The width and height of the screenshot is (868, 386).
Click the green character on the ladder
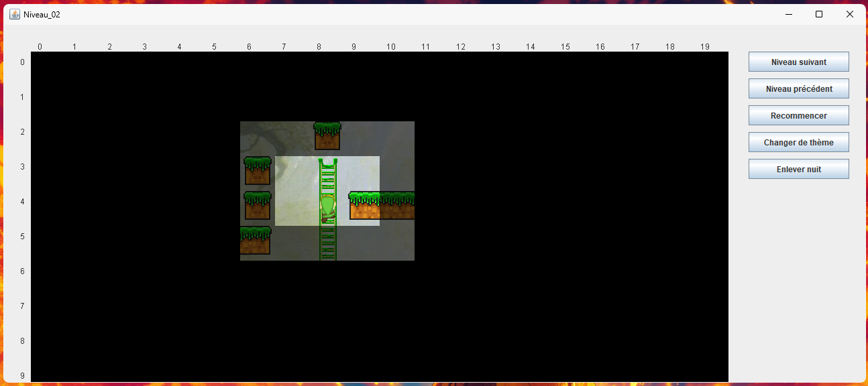327,208
